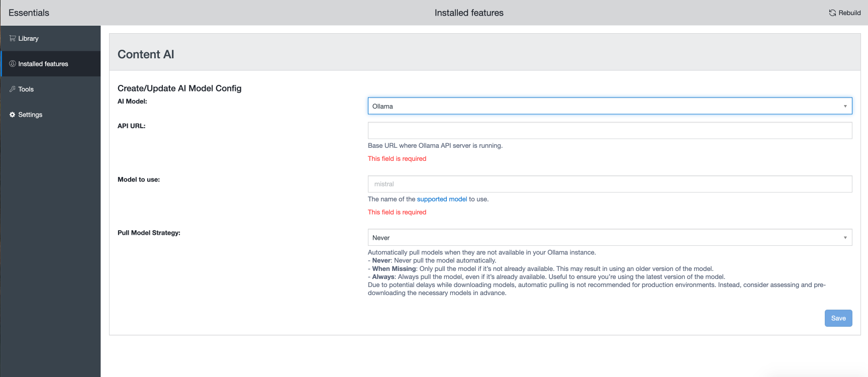Follow the 'supported model' link
Viewport: 868px width, 377px height.
click(442, 199)
